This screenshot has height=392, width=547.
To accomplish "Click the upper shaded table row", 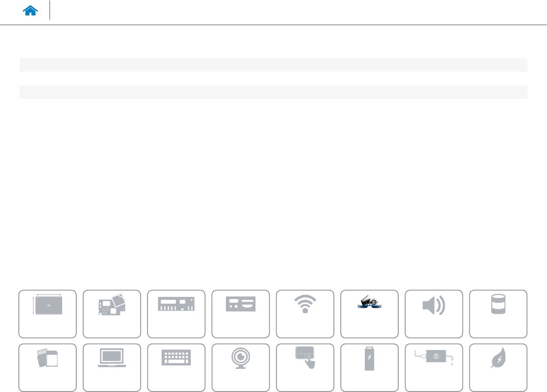I will click(x=273, y=65).
